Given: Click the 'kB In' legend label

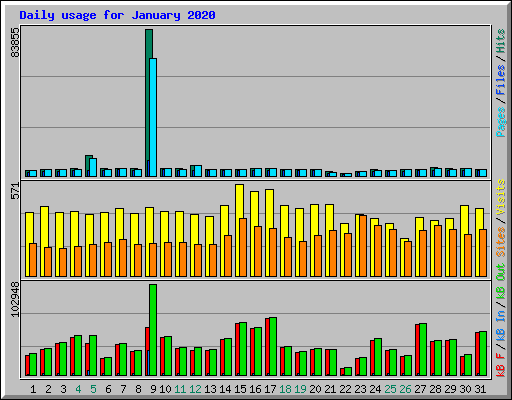Looking at the screenshot, I should 500,326.
